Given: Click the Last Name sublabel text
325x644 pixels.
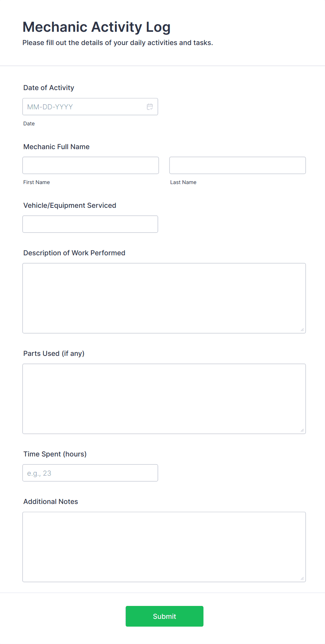Looking at the screenshot, I should (183, 182).
